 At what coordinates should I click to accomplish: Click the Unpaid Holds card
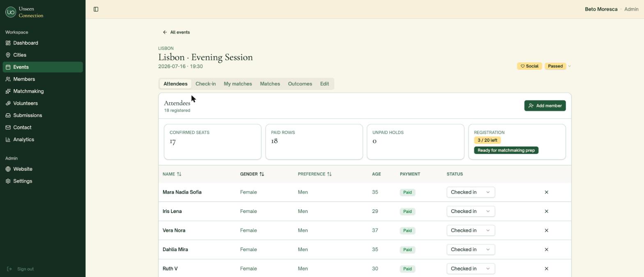[415, 142]
